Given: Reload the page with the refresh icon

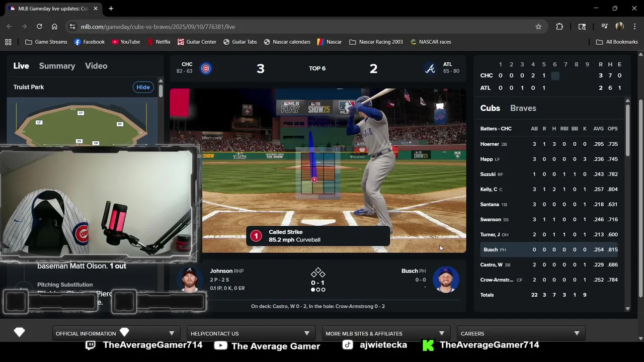Looking at the screenshot, I should point(39,27).
